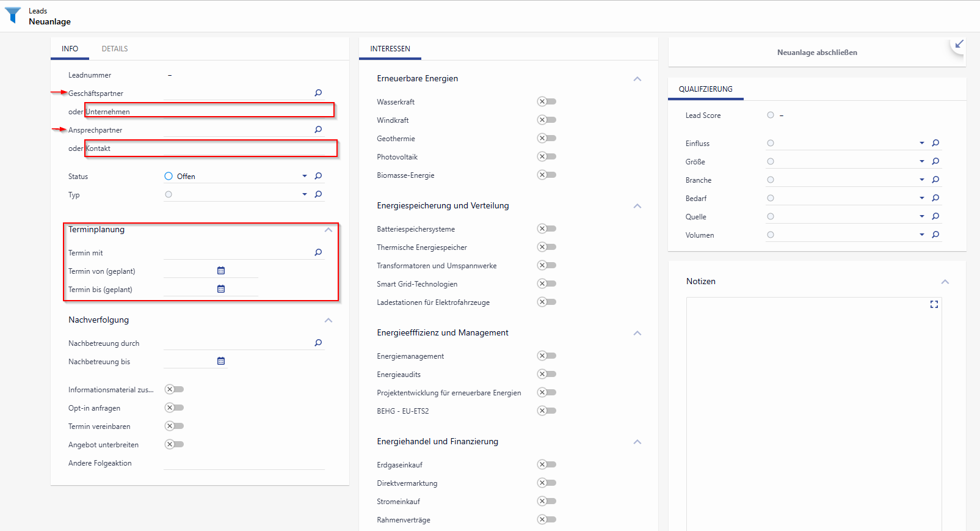
Task: Enable the Photovoltaik interest toggle
Action: [546, 156]
